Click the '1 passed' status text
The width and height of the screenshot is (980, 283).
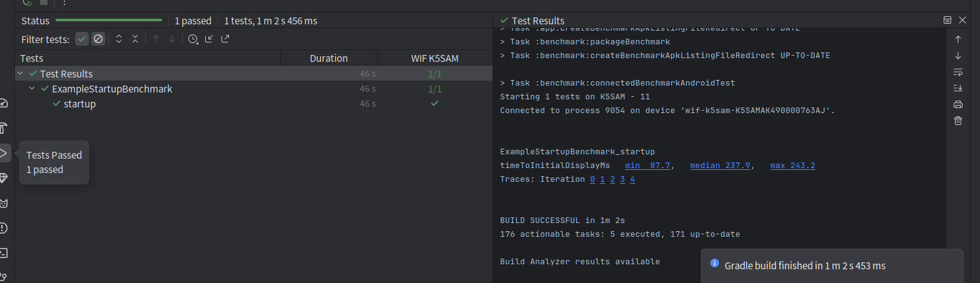[x=193, y=21]
